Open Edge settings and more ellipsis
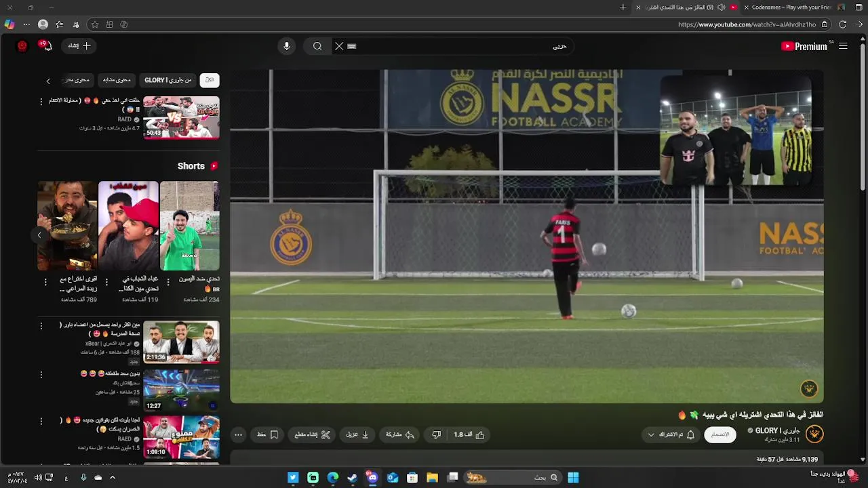Image resolution: width=868 pixels, height=488 pixels. pos(26,24)
